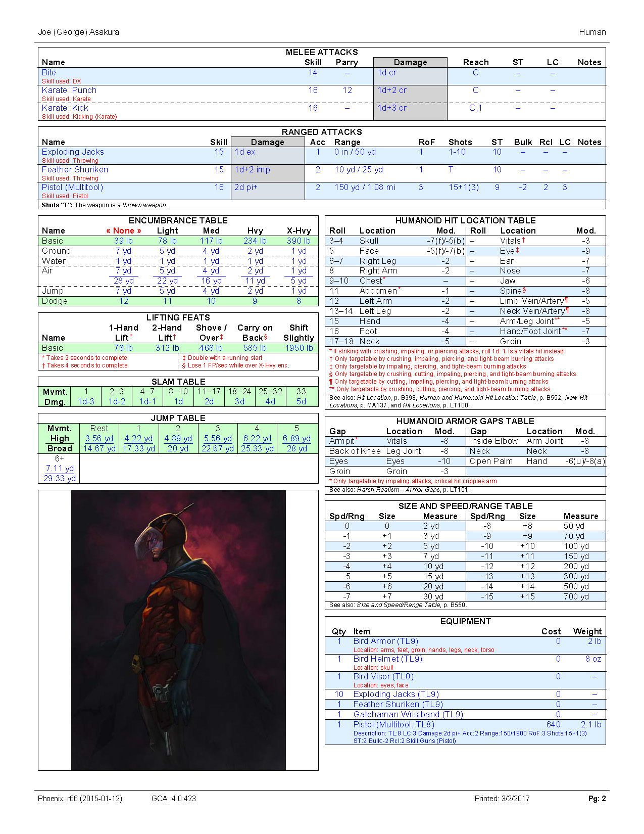Select the "Phoenix: r66 (2015-01-12)" footer text
This screenshot has width=644, height=834.
pyautogui.click(x=80, y=799)
